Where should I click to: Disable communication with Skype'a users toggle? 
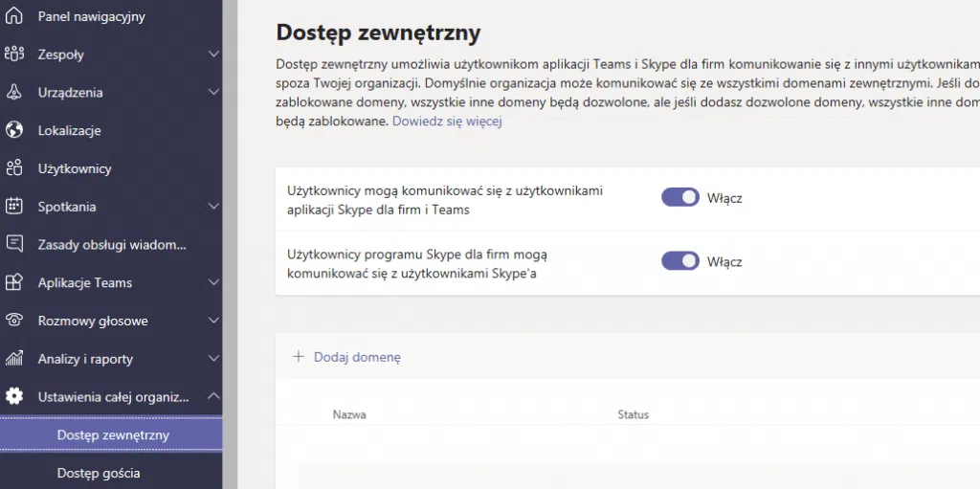coord(679,261)
